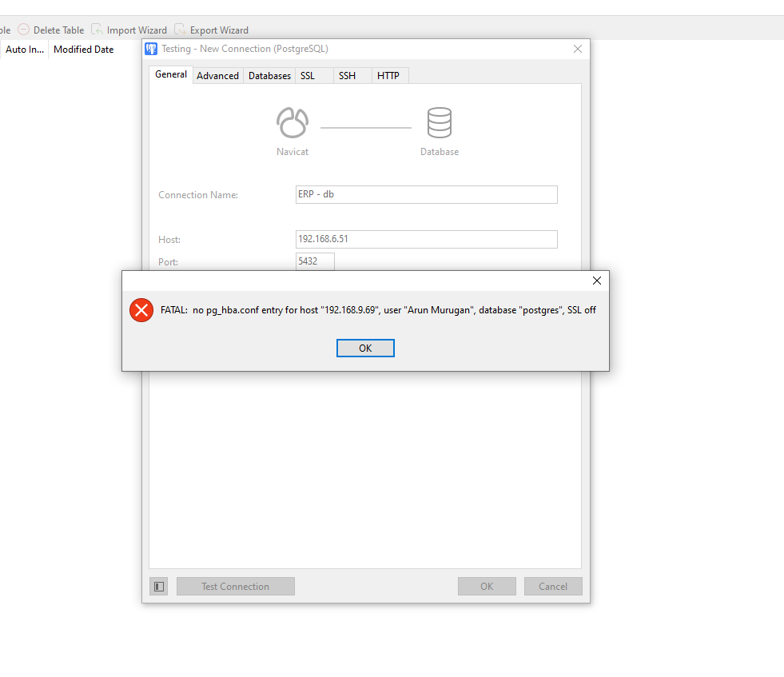Click the Host field showing 192.168.6.51

pyautogui.click(x=427, y=239)
